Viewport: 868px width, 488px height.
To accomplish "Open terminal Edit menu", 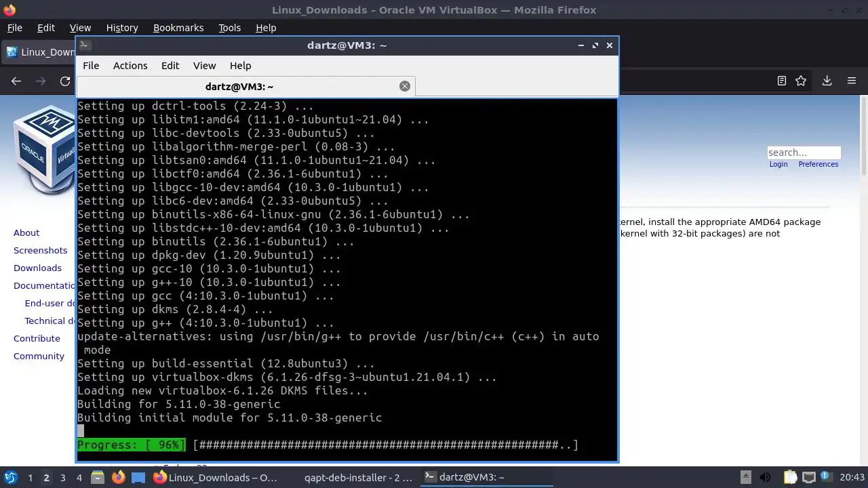I will [x=170, y=66].
